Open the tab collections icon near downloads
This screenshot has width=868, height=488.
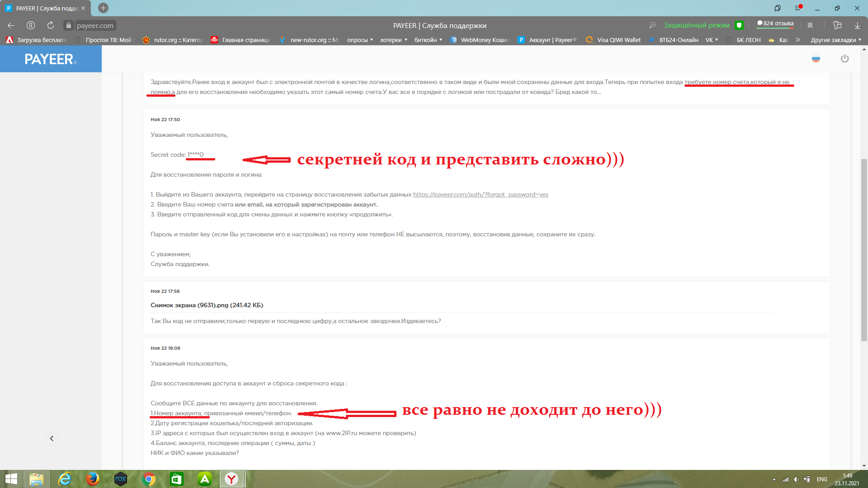pos(837,25)
